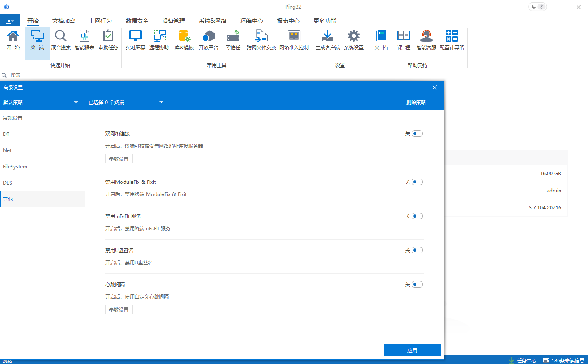Open the application menu dropdown at top-left
Viewport: 588px width, 364px height.
pyautogui.click(x=10, y=20)
